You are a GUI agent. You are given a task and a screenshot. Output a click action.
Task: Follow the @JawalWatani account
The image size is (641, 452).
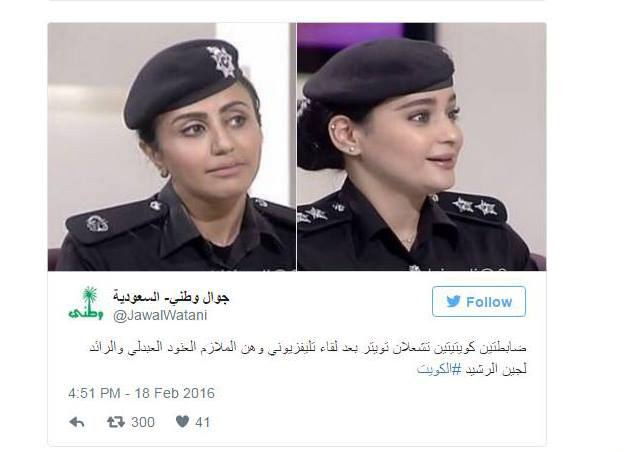pos(479,302)
